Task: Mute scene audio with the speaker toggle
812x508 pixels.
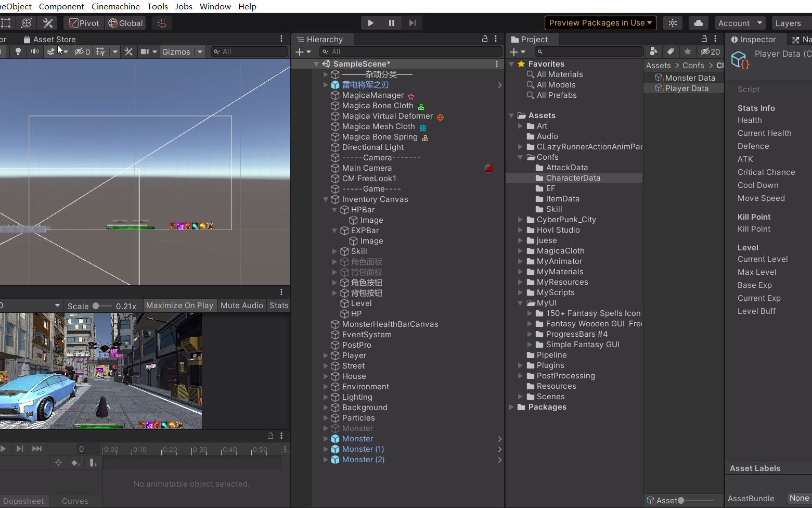Action: (x=34, y=52)
